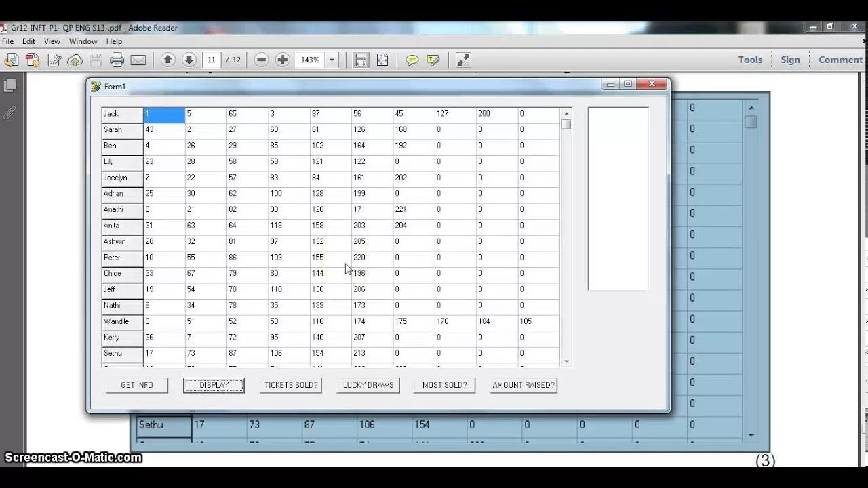
Task: Select the 'Jocelyn' name cell
Action: [x=123, y=178]
